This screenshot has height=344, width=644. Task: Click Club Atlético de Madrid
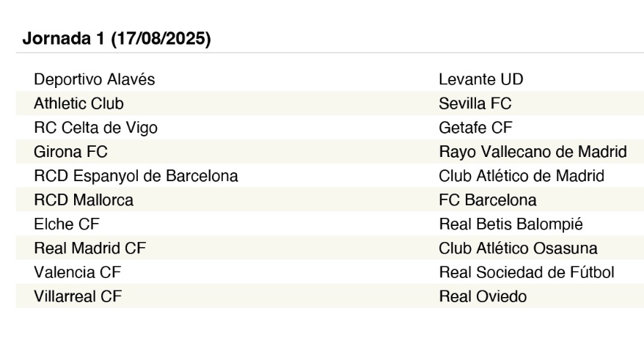522,176
